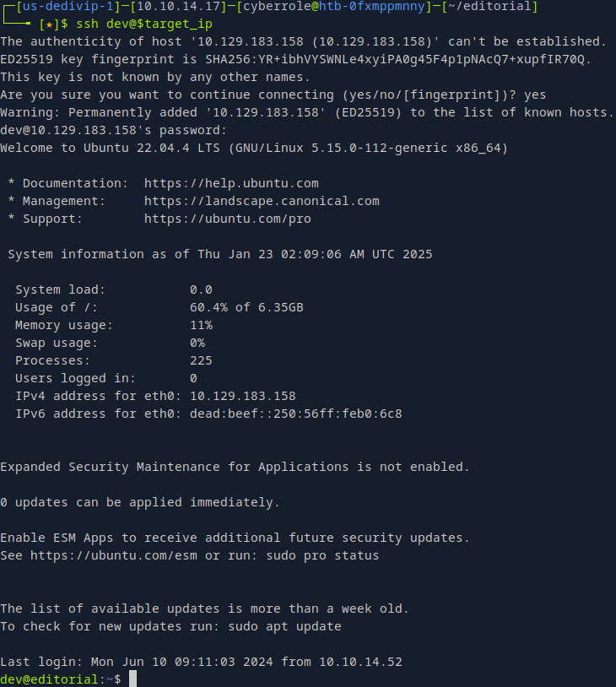Click the star symbol in the prompt
This screenshot has width=616, height=687.
point(48,24)
